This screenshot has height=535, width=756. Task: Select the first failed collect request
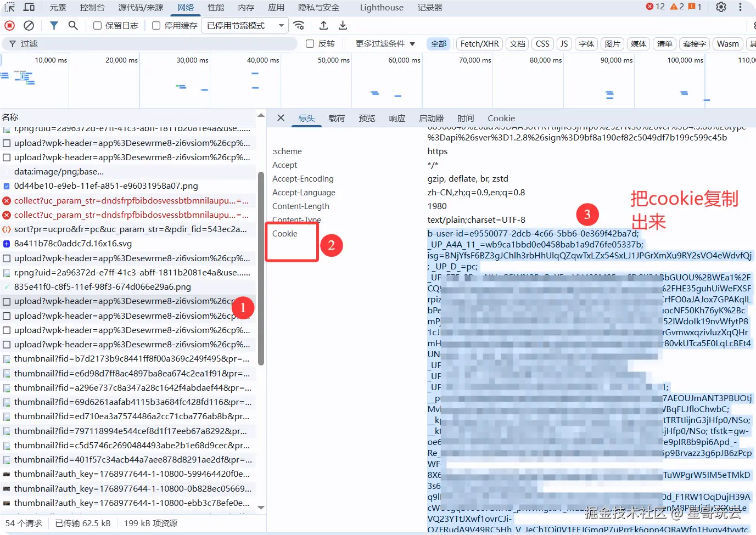(x=127, y=201)
